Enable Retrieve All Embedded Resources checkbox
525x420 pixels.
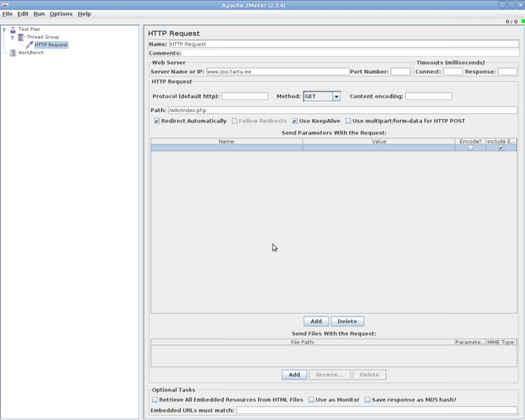(155, 400)
